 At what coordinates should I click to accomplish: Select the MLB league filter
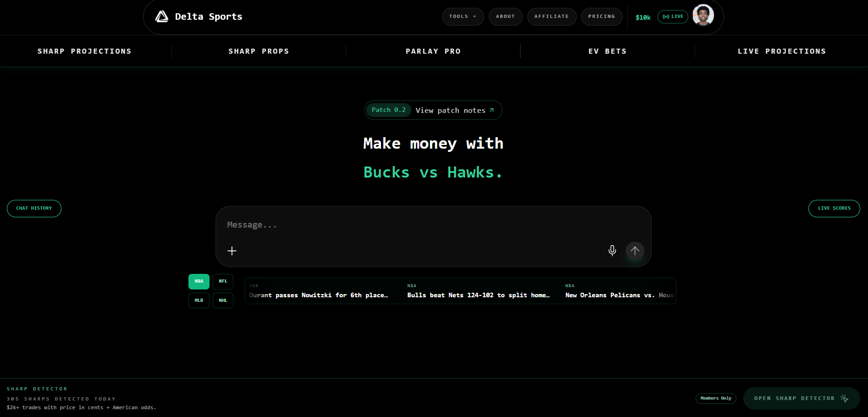(x=199, y=300)
